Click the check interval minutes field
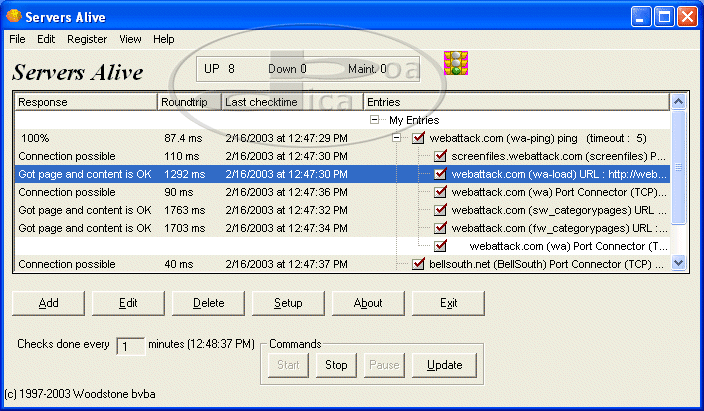This screenshot has width=704, height=411. pos(130,346)
